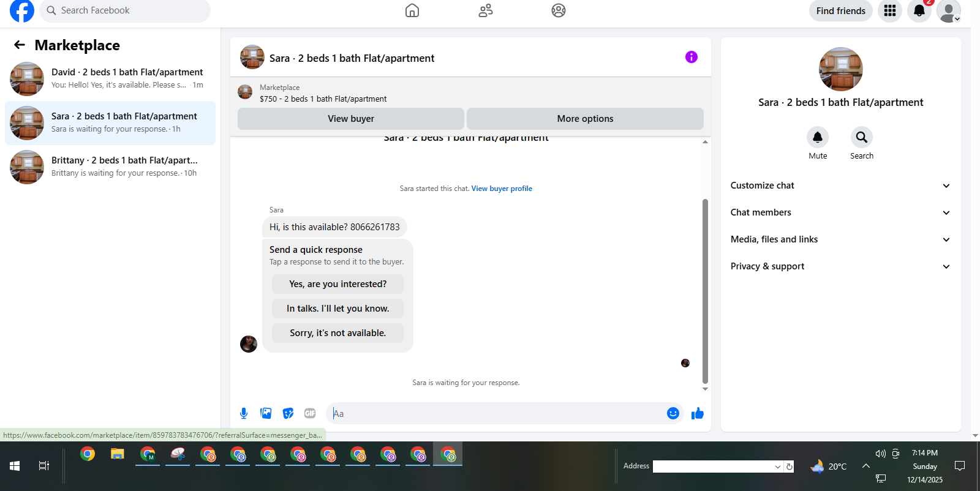This screenshot has width=980, height=491.
Task: Follow the View buyer profile link
Action: (502, 189)
